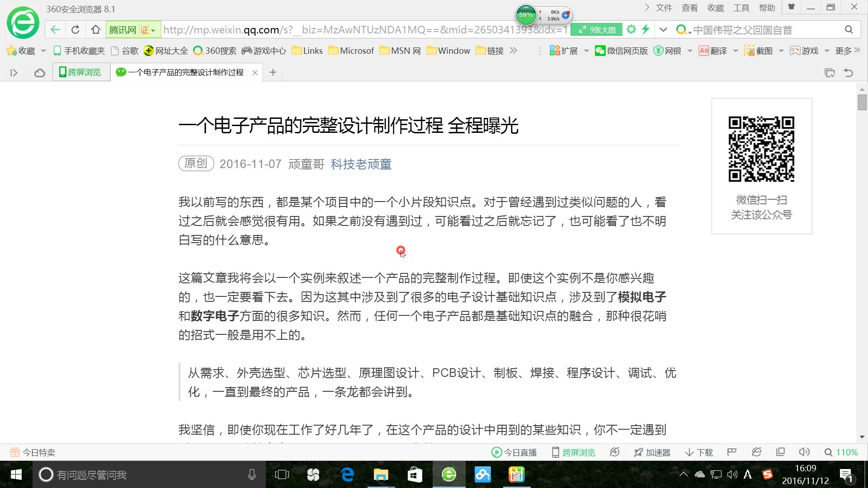
Task: Activate the microphone in taskbar search box
Action: 252,474
